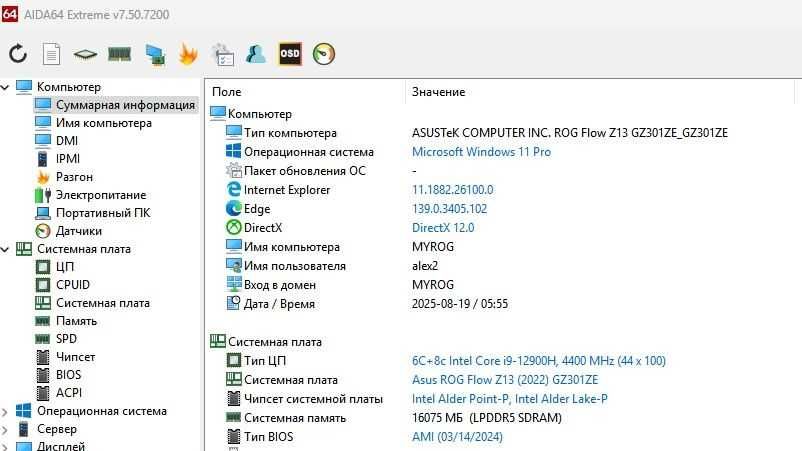Click the CPU chip toolbar icon
The width and height of the screenshot is (802, 451).
[85, 53]
